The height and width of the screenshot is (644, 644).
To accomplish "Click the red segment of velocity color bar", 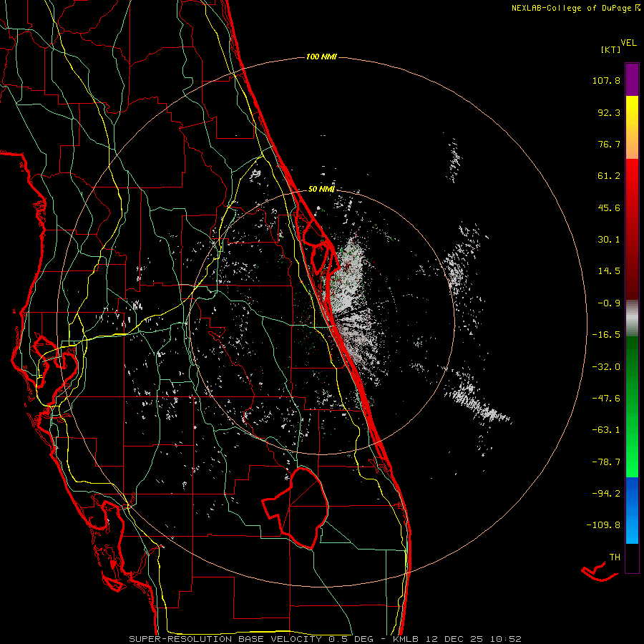I will pos(632,229).
